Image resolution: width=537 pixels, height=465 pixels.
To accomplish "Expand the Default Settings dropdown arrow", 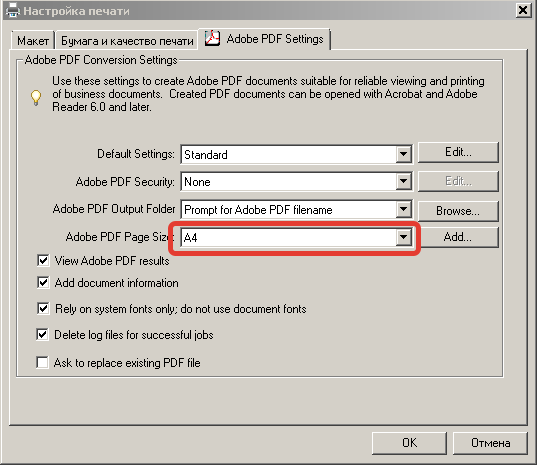I will [403, 154].
